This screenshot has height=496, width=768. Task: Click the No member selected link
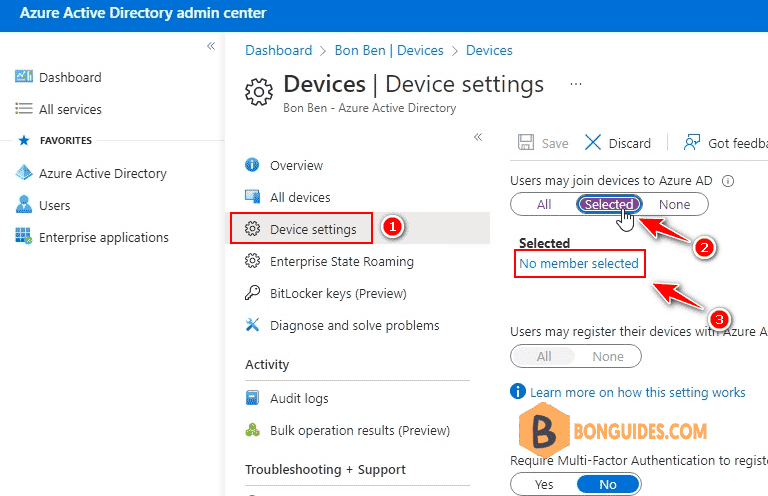pyautogui.click(x=579, y=263)
